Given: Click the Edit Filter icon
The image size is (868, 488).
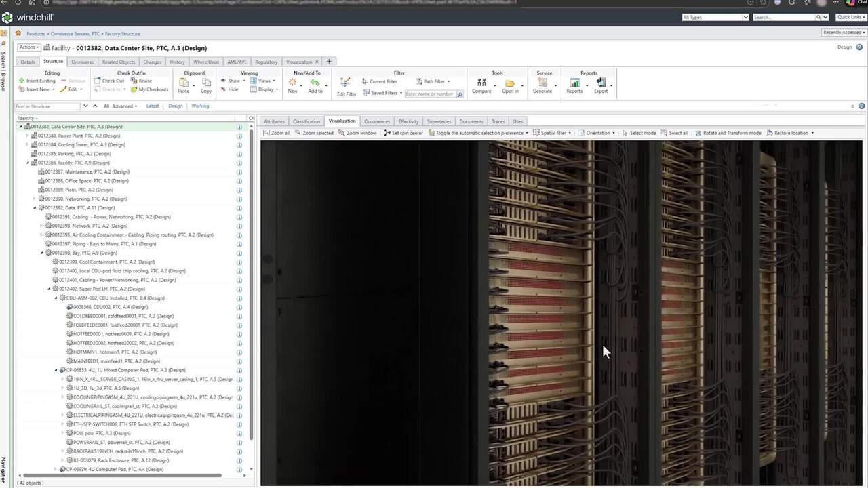Looking at the screenshot, I should coord(346,83).
